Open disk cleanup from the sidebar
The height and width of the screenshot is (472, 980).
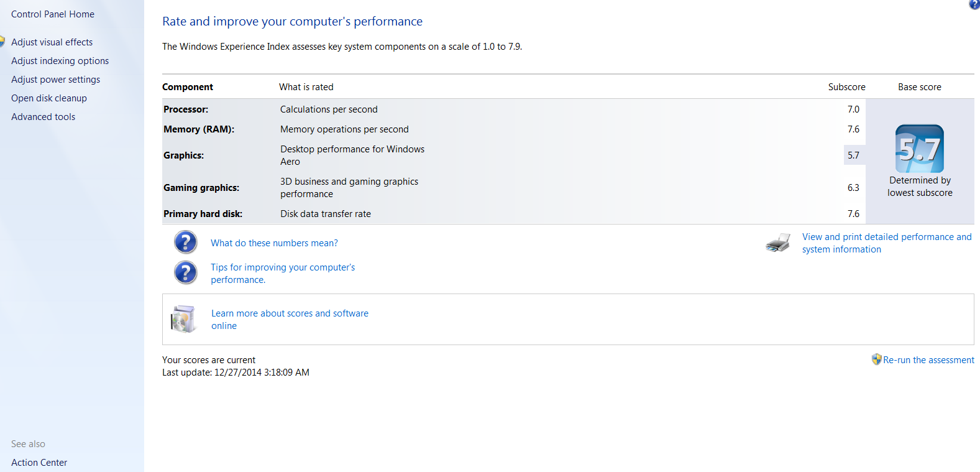pyautogui.click(x=49, y=98)
